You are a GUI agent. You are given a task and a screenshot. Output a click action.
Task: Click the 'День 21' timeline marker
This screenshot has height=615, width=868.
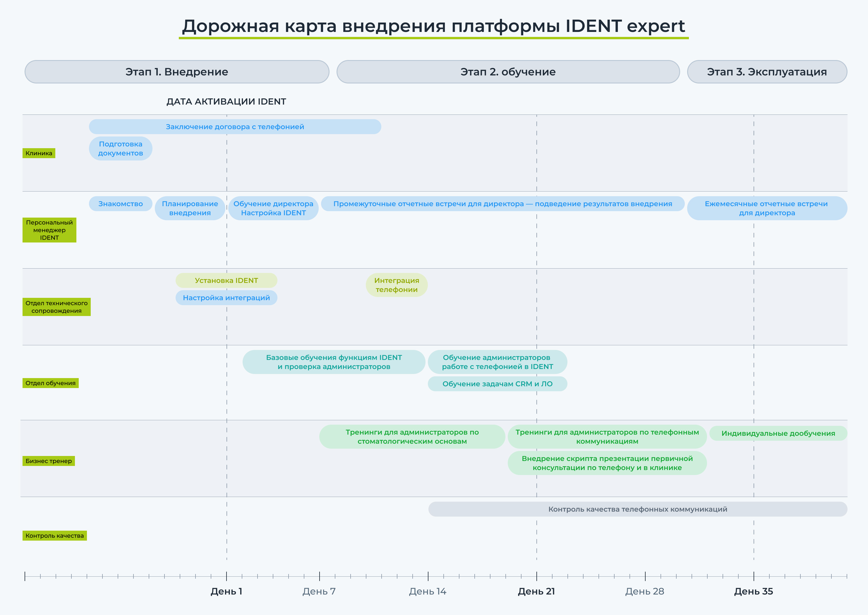536,591
